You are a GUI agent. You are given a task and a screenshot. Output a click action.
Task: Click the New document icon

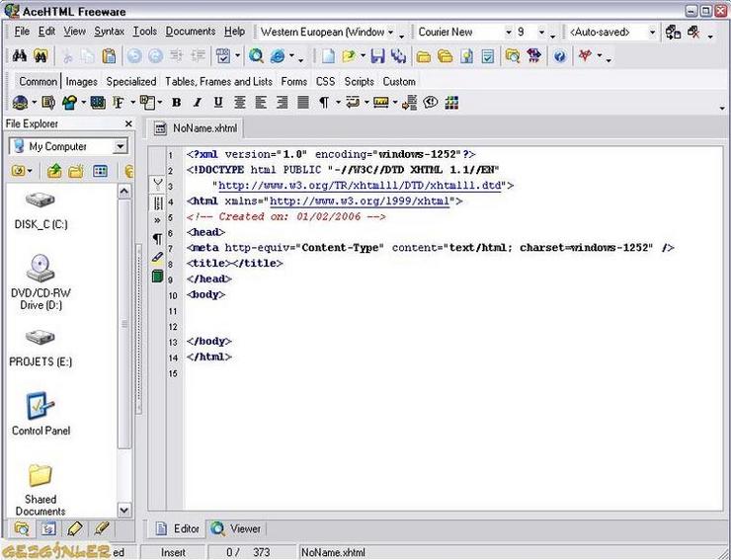point(328,56)
